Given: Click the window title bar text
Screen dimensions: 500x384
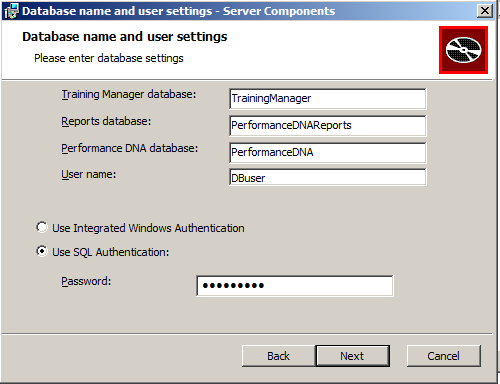Looking at the screenshot, I should [x=179, y=11].
